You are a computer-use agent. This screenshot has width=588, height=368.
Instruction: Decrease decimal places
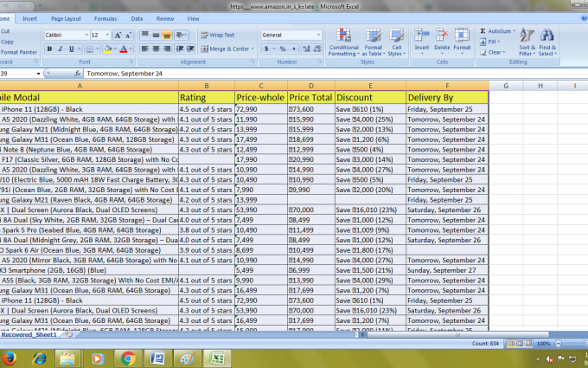coord(317,48)
